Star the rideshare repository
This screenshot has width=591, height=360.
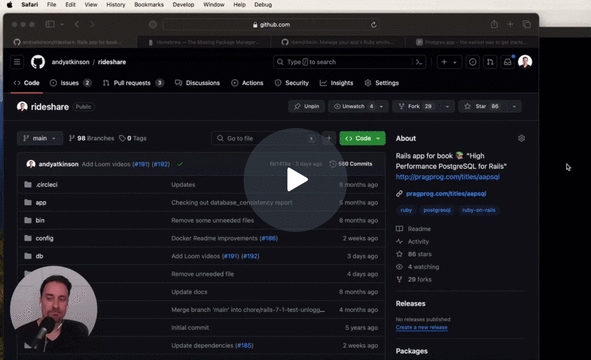pos(482,107)
